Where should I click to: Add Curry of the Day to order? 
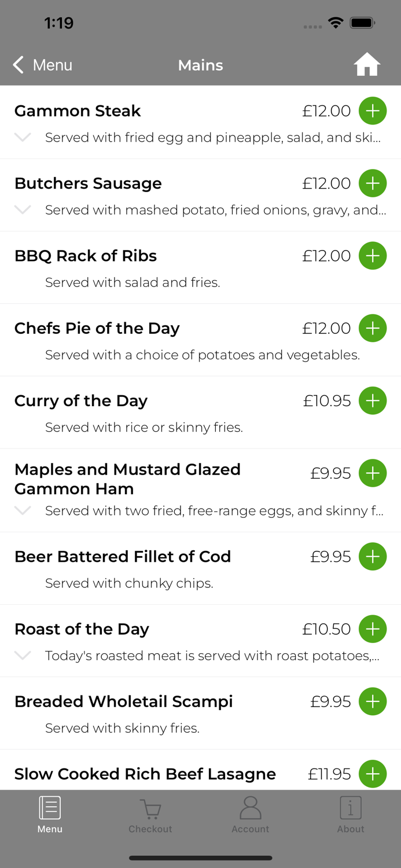click(373, 400)
